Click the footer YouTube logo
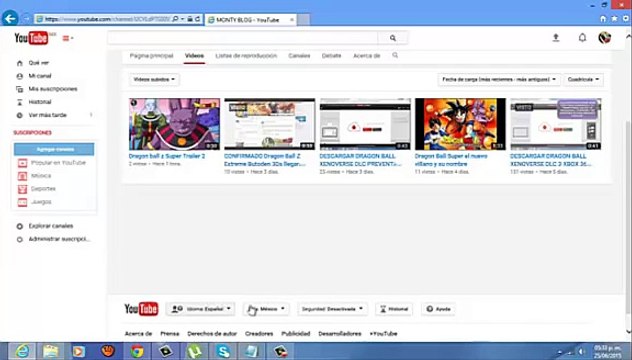The height and width of the screenshot is (360, 632). (141, 309)
